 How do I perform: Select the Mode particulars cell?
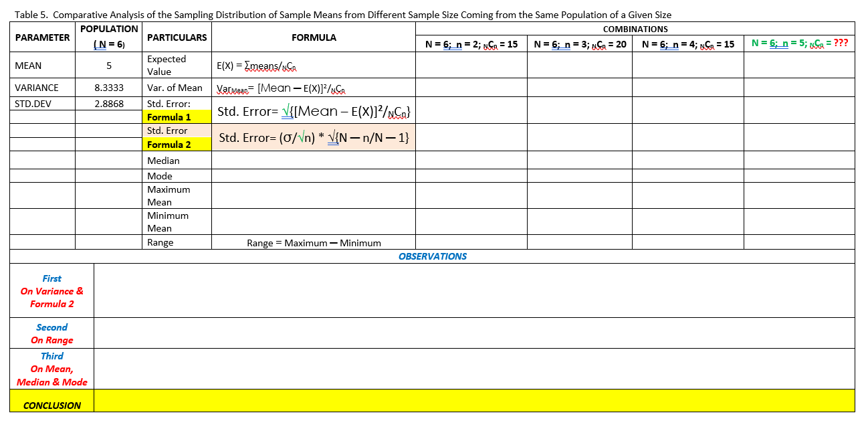[x=177, y=176]
